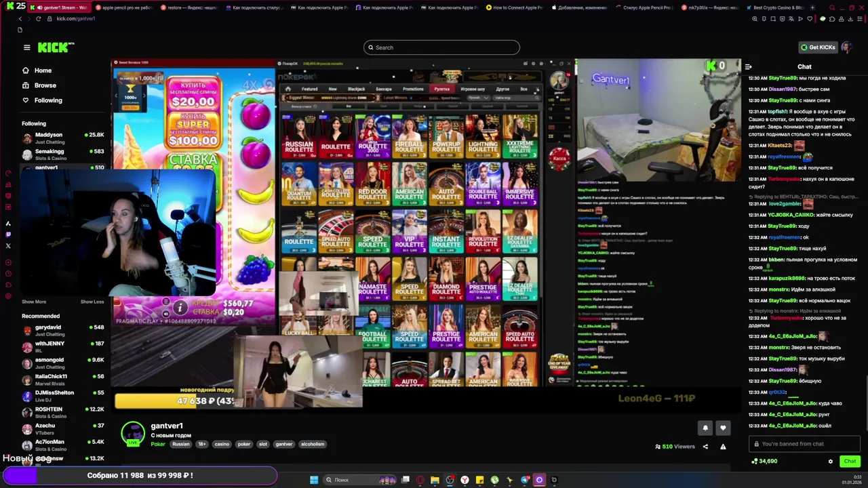The width and height of the screenshot is (868, 488).
Task: Open followed channel Maddyson
Action: pos(62,138)
